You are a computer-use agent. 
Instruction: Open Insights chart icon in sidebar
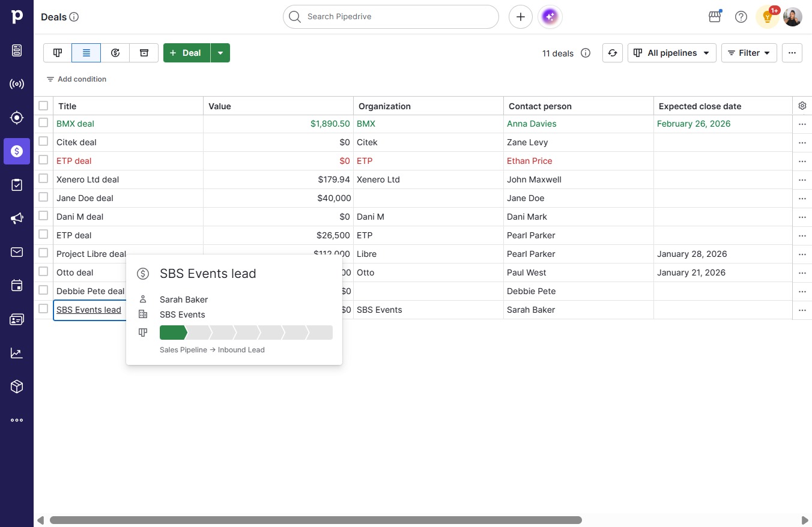(17, 353)
